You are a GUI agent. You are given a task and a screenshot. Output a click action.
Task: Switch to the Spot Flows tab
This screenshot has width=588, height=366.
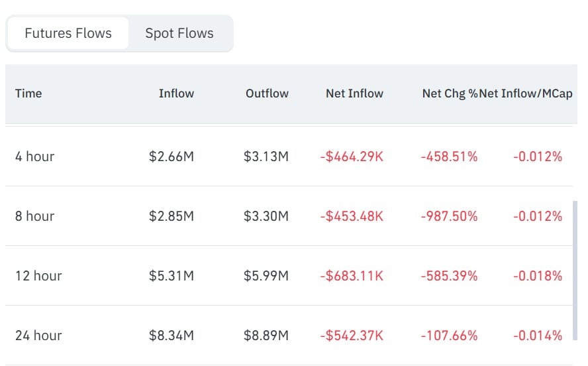coord(179,33)
